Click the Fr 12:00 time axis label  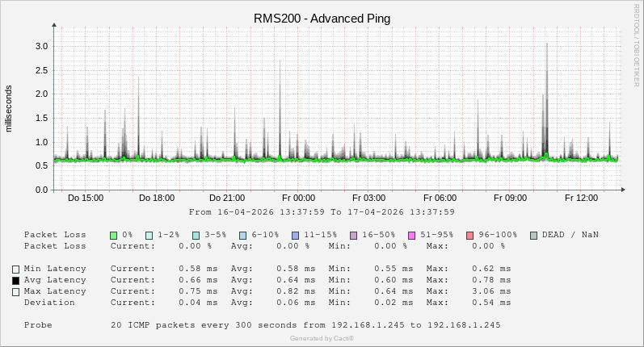[581, 198]
